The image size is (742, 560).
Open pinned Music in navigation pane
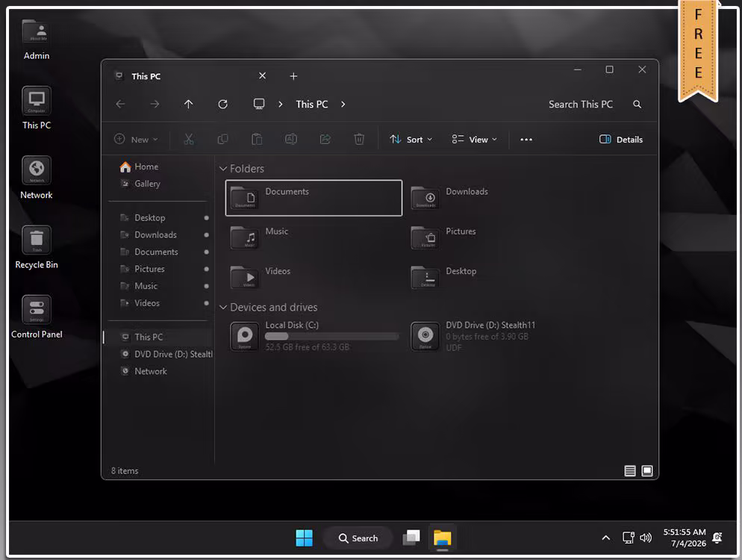pos(158,286)
